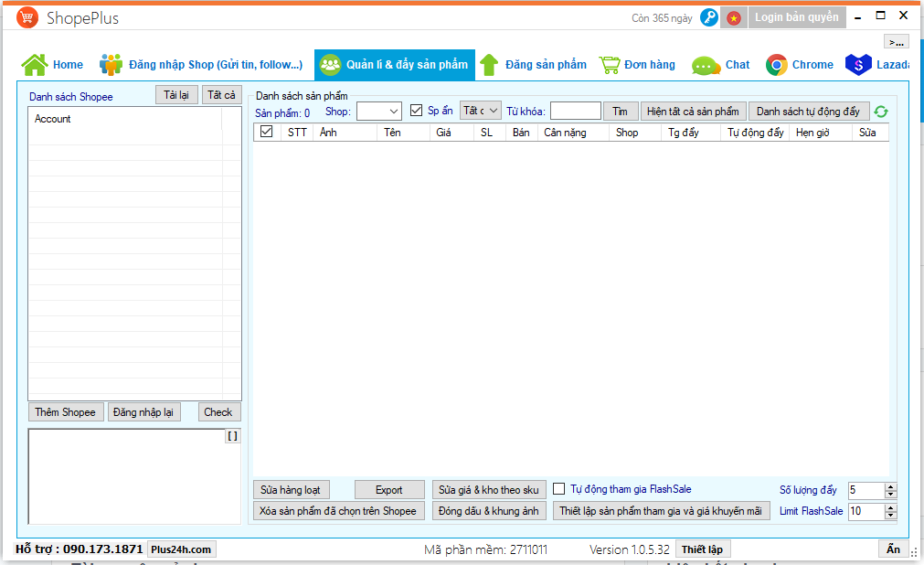Click the Thiết lập settings button
The height and width of the screenshot is (565, 924).
(703, 549)
